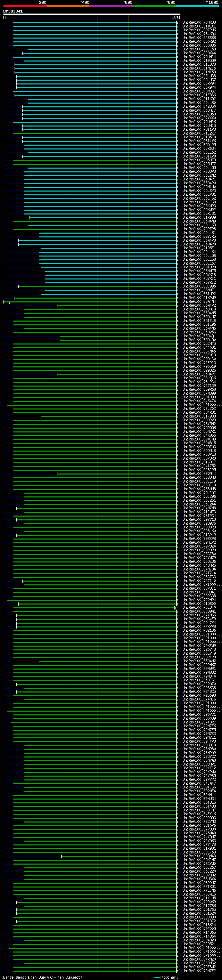Open hit UniRef100_A8HX38

pyautogui.click(x=199, y=23)
